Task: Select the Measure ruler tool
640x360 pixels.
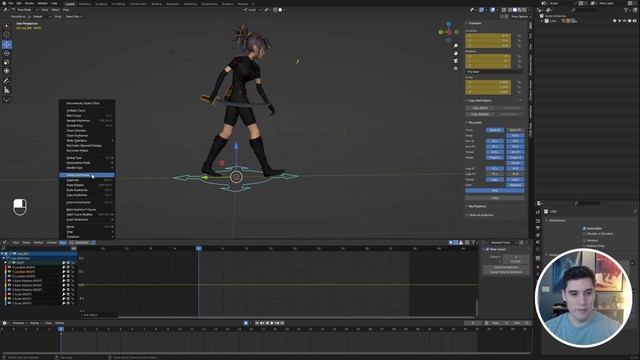Action: click(x=7, y=90)
